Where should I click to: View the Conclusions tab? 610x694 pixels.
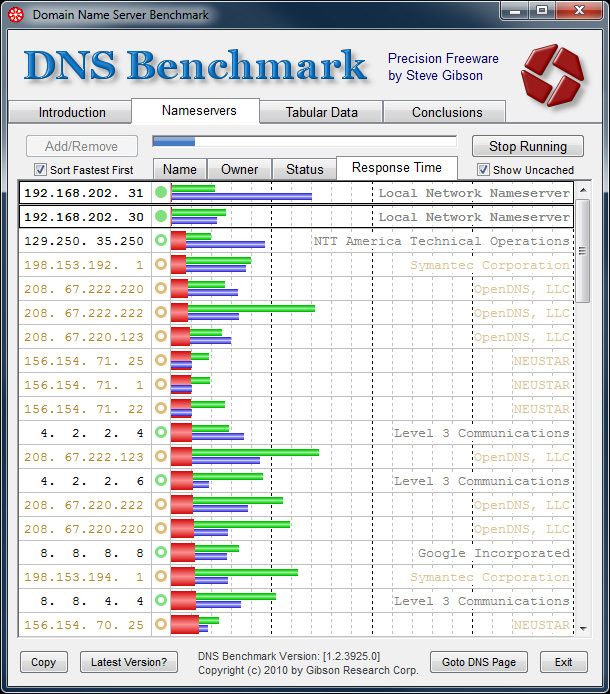(444, 112)
